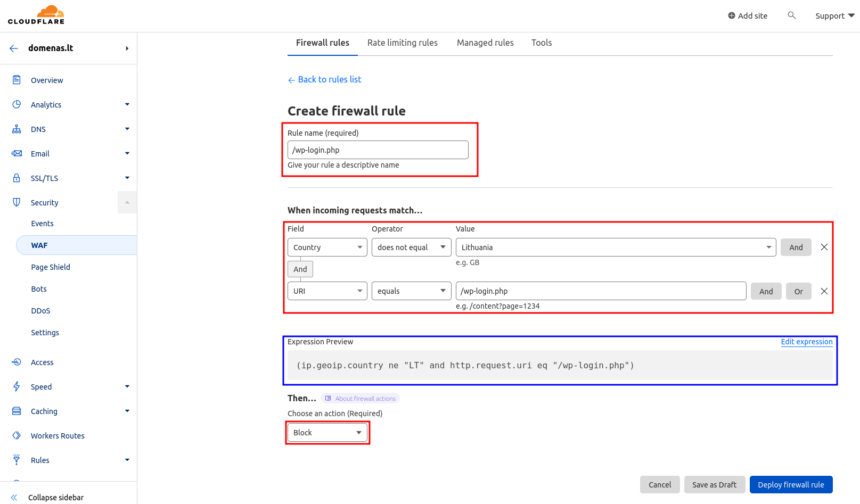Click the Access sidebar icon
This screenshot has height=504, width=860.
(x=17, y=362)
